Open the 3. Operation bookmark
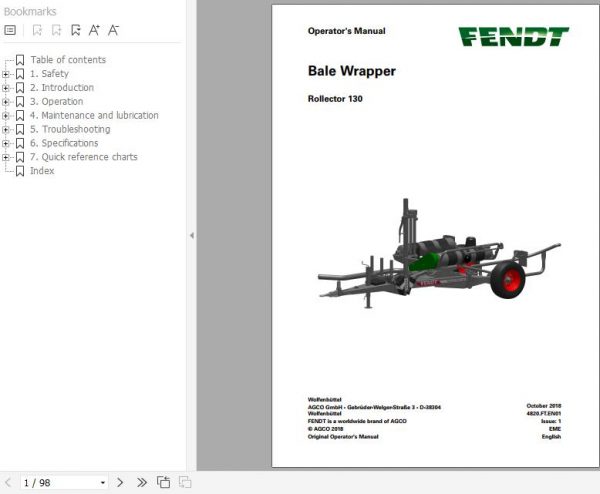Viewport: 600px width, 494px height. click(x=57, y=101)
